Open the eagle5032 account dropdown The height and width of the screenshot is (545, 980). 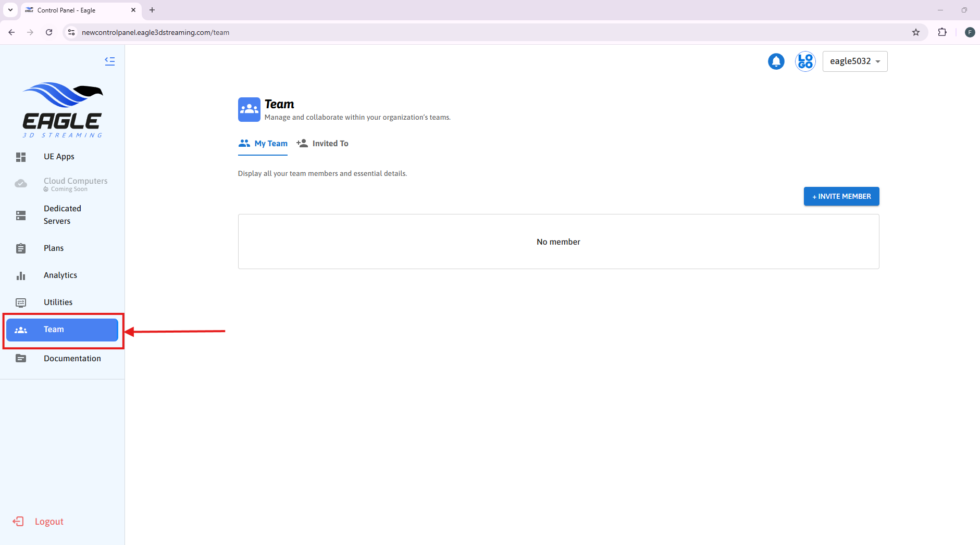pos(854,61)
